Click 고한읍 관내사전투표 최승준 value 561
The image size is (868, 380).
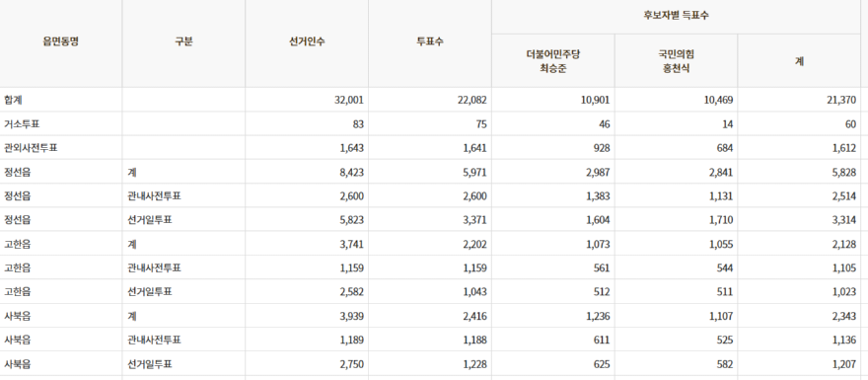[601, 268]
